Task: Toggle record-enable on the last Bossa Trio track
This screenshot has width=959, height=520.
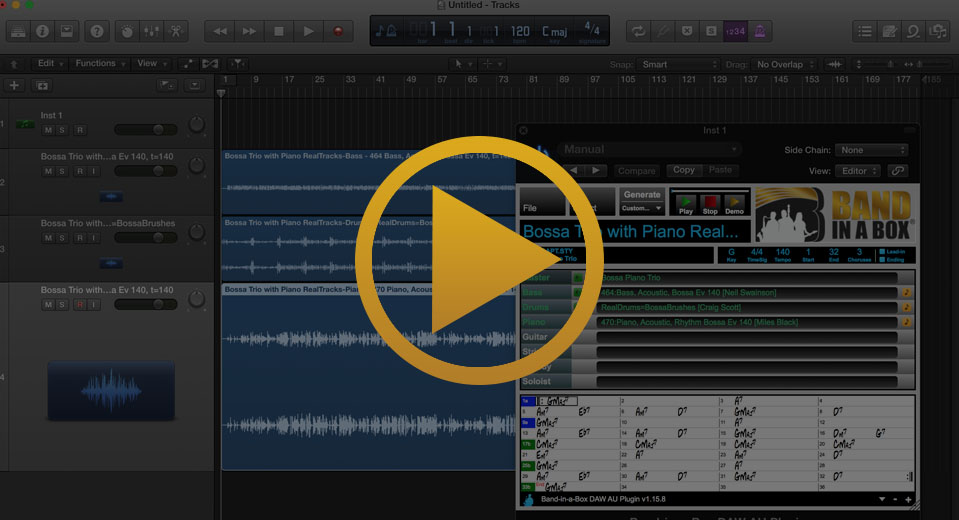Action: (80, 305)
